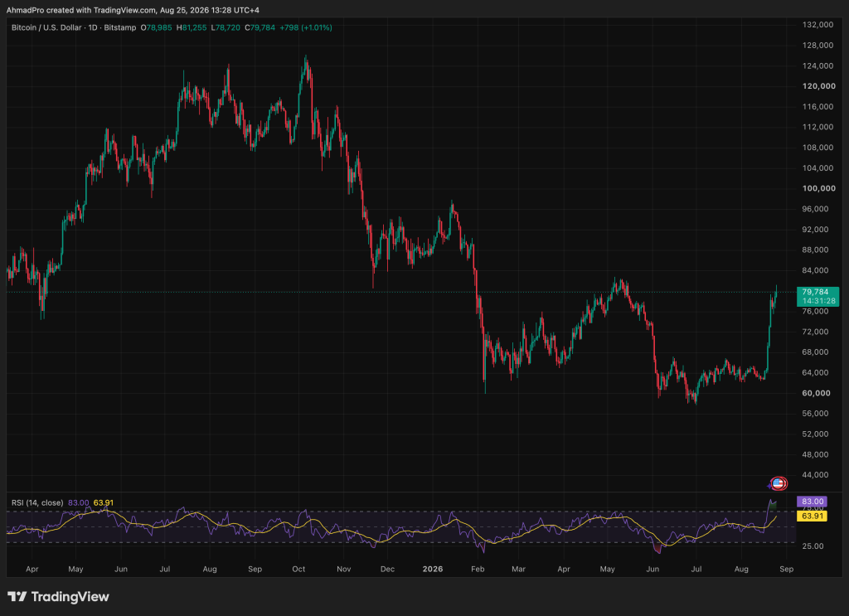Select the purple RSI value tag 83.00

813,502
